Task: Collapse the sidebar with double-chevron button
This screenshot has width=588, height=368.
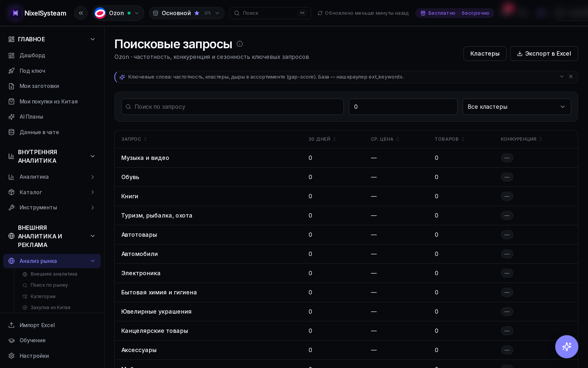Action: 81,13
